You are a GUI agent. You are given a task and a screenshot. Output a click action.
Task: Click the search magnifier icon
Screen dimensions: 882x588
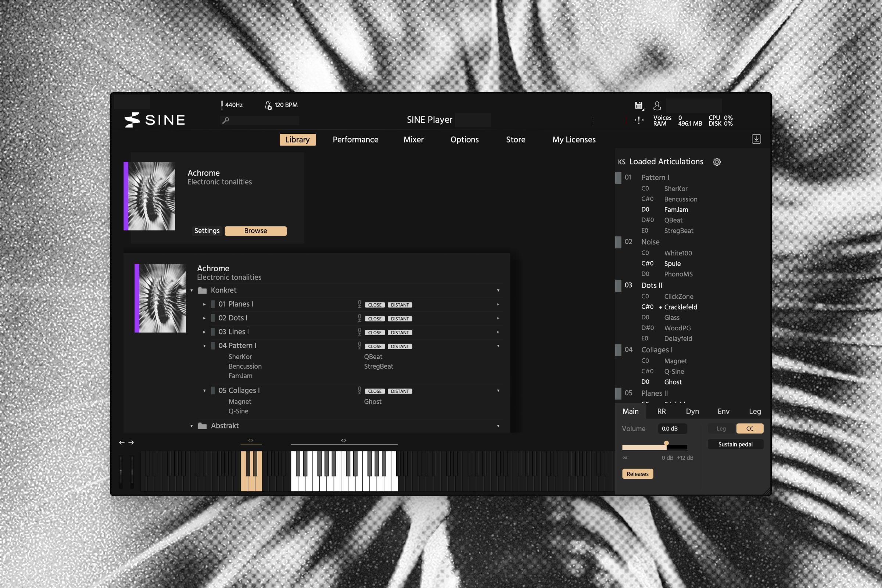(225, 120)
